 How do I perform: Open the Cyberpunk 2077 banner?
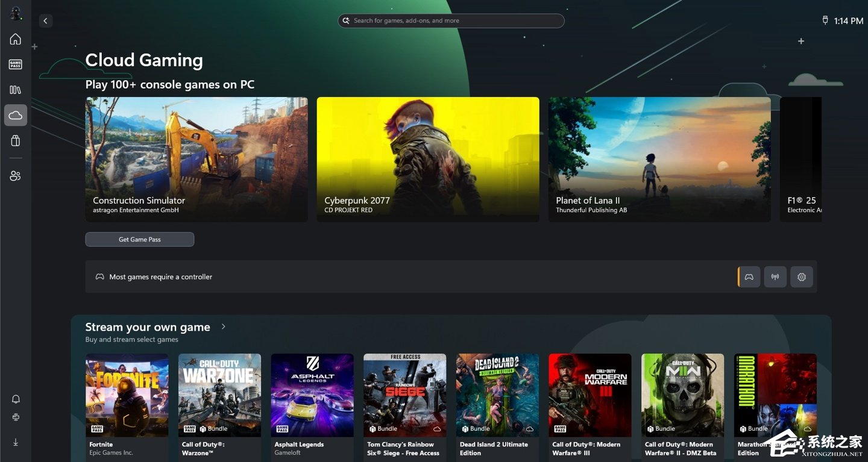pos(428,160)
